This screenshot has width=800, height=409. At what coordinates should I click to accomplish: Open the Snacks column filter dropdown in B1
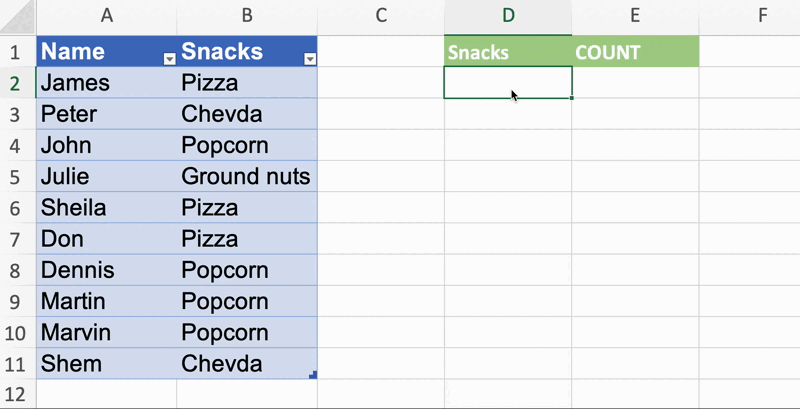[310, 59]
